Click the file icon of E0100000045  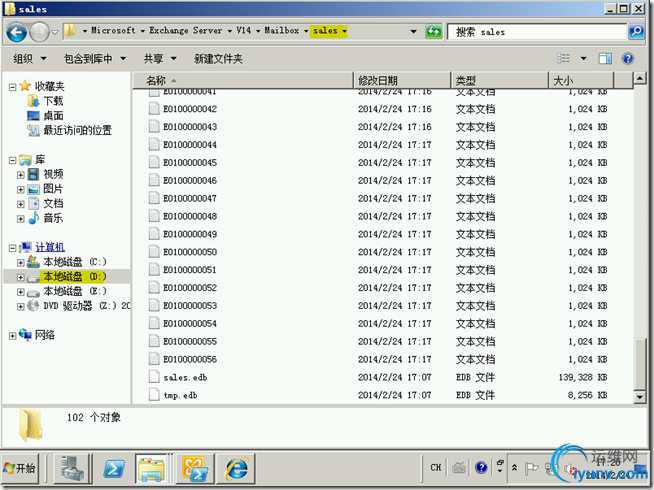click(154, 162)
